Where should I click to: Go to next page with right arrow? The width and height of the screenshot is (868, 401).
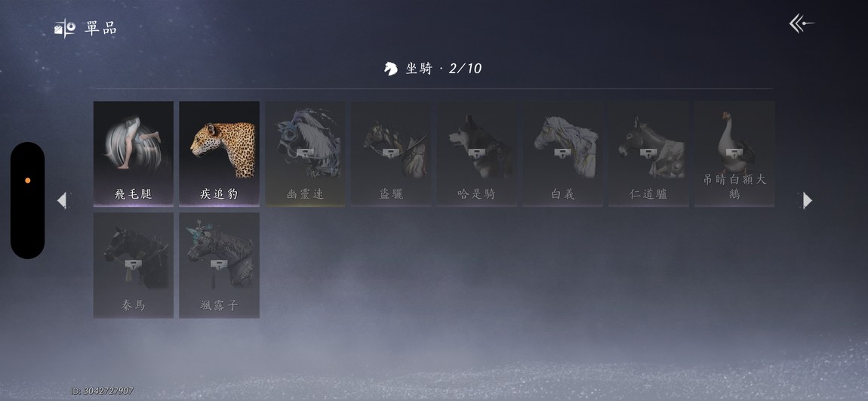tap(807, 200)
